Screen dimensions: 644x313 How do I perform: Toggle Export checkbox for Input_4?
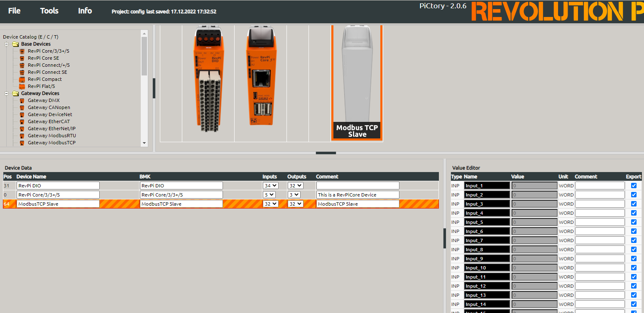[x=634, y=213]
